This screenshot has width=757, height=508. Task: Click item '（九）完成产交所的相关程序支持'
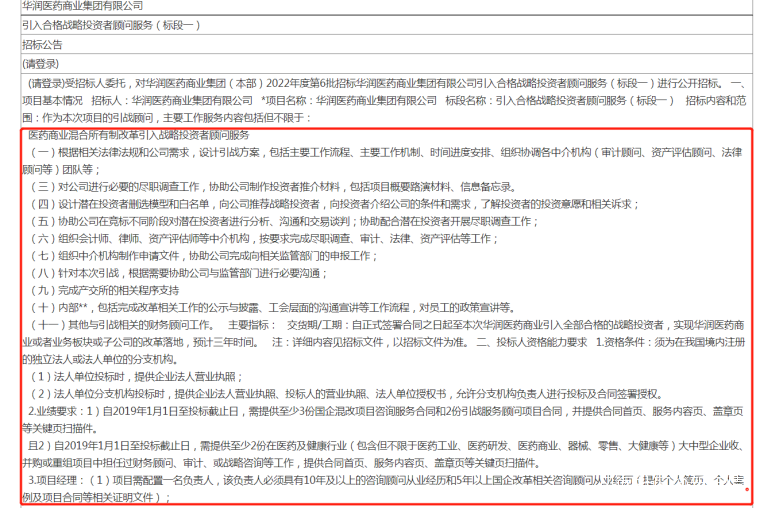coord(105,291)
